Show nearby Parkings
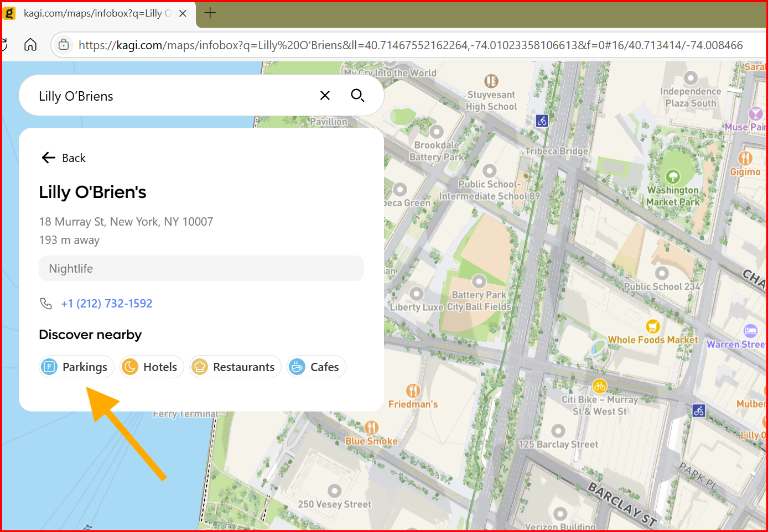The height and width of the screenshot is (532, 768). [76, 367]
